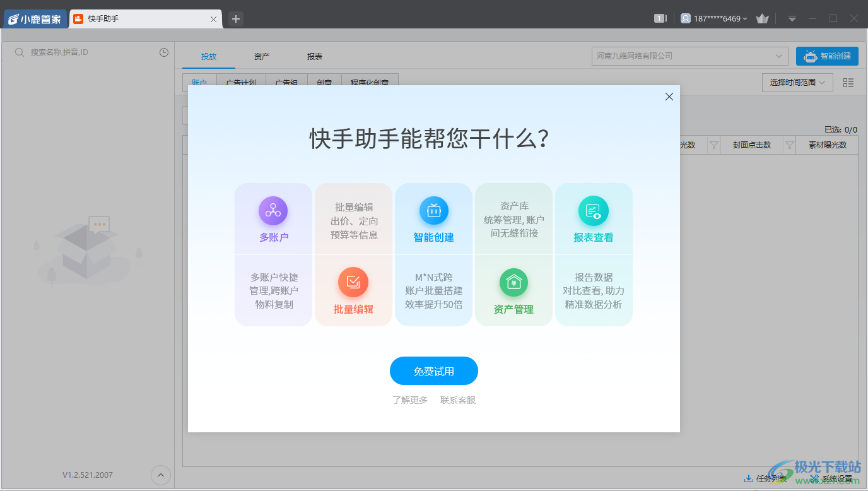Click the 批量编辑 orange icon

pyautogui.click(x=353, y=282)
